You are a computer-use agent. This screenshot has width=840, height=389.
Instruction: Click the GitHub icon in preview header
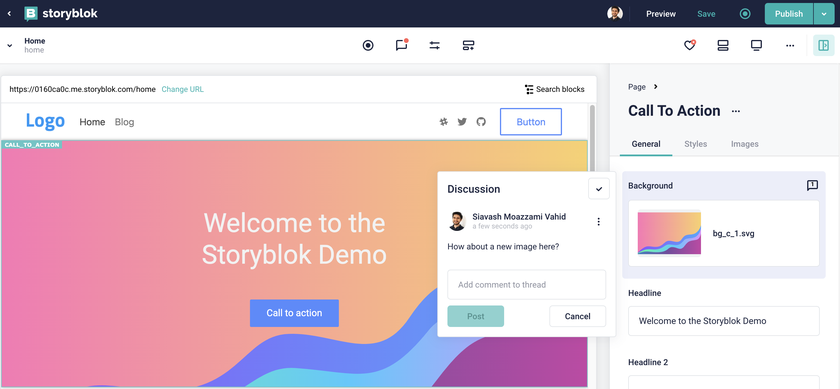[481, 122]
